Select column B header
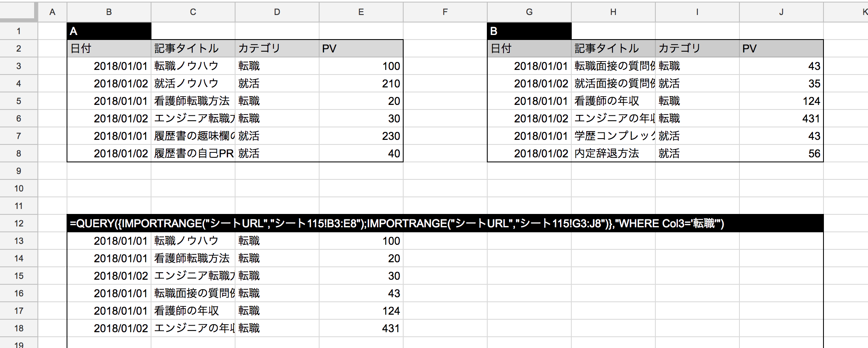This screenshot has width=868, height=348. [x=109, y=12]
